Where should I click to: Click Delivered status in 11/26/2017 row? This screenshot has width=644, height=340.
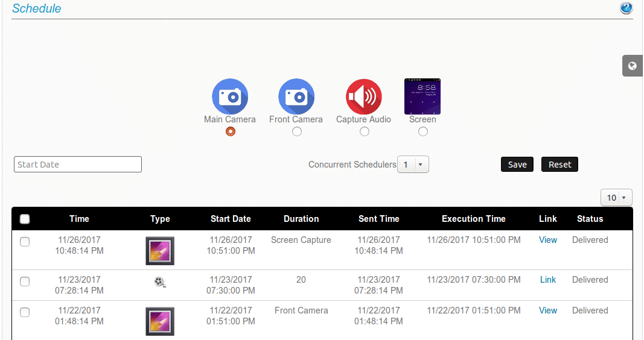[x=590, y=240]
